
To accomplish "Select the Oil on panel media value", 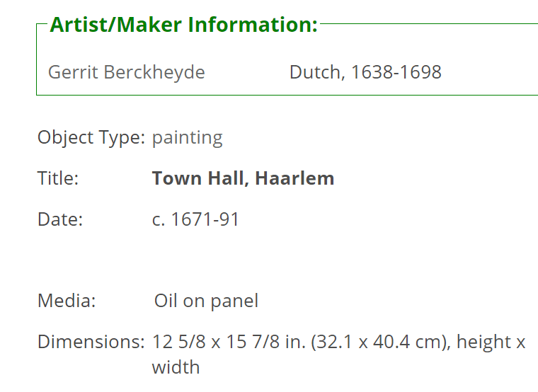I will (x=206, y=301).
